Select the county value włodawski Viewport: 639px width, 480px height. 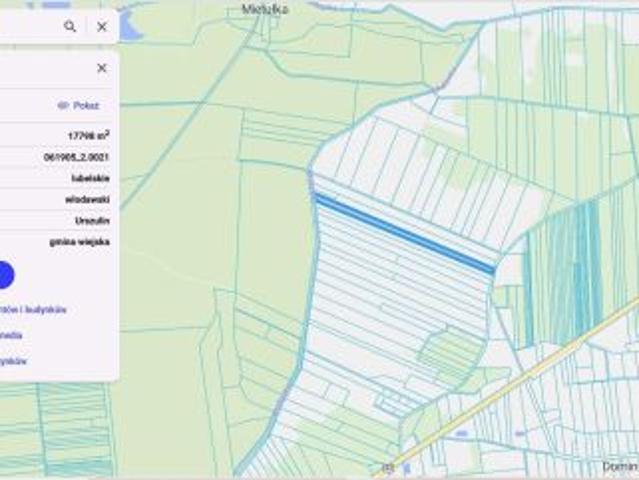(87, 199)
